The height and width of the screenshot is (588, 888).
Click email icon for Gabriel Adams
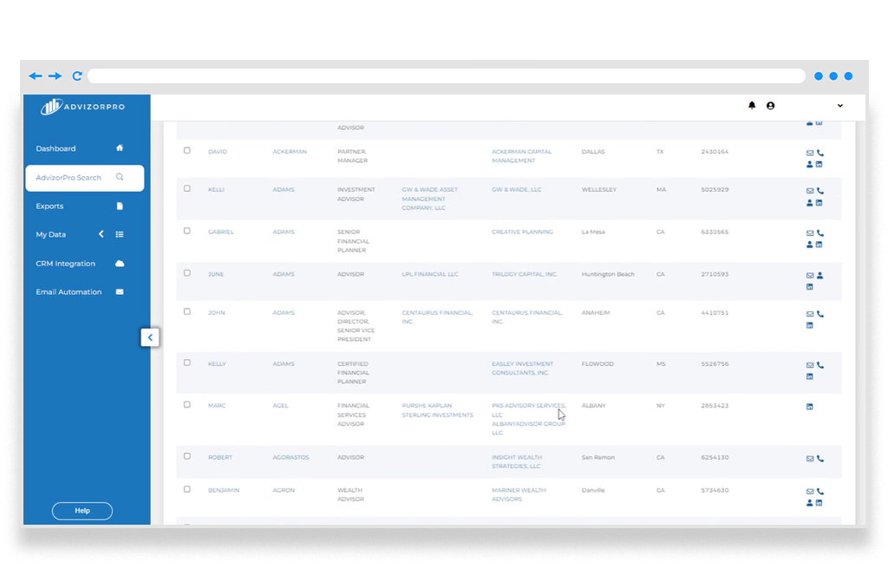click(810, 233)
